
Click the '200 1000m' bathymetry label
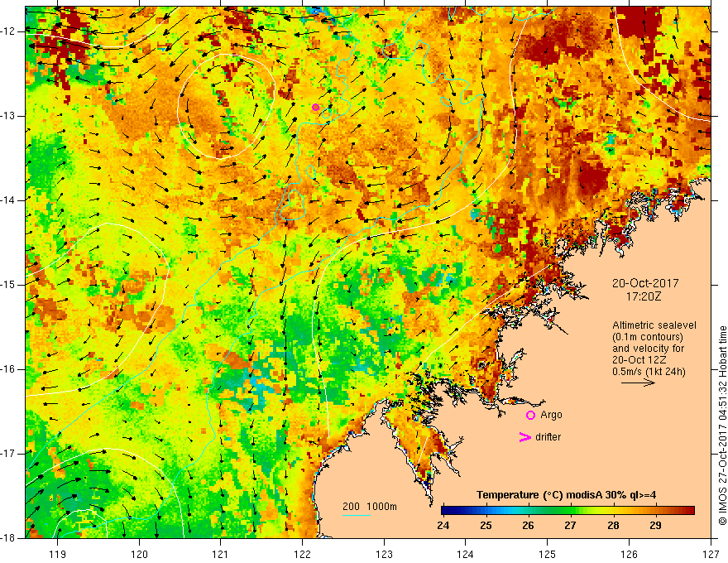(370, 507)
